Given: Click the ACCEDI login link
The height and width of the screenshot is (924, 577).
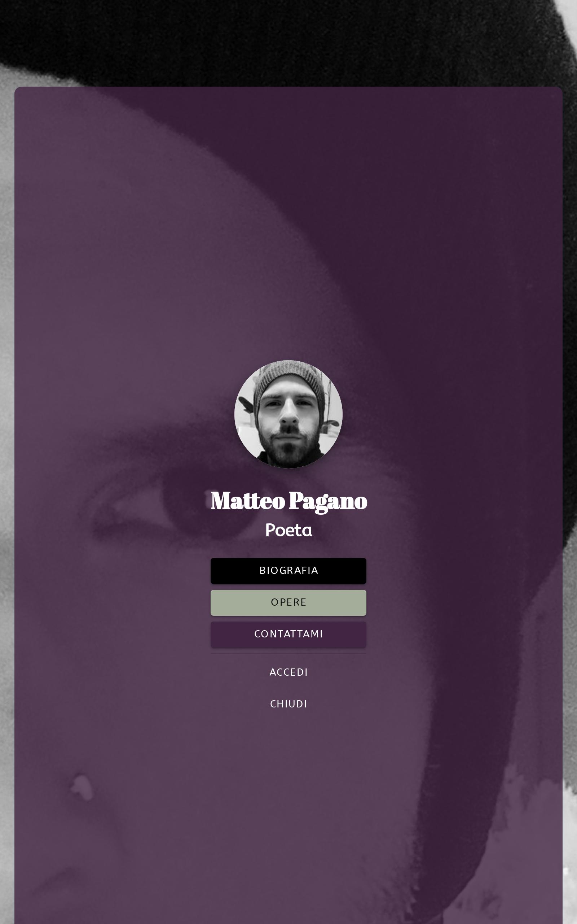Looking at the screenshot, I should 288,672.
